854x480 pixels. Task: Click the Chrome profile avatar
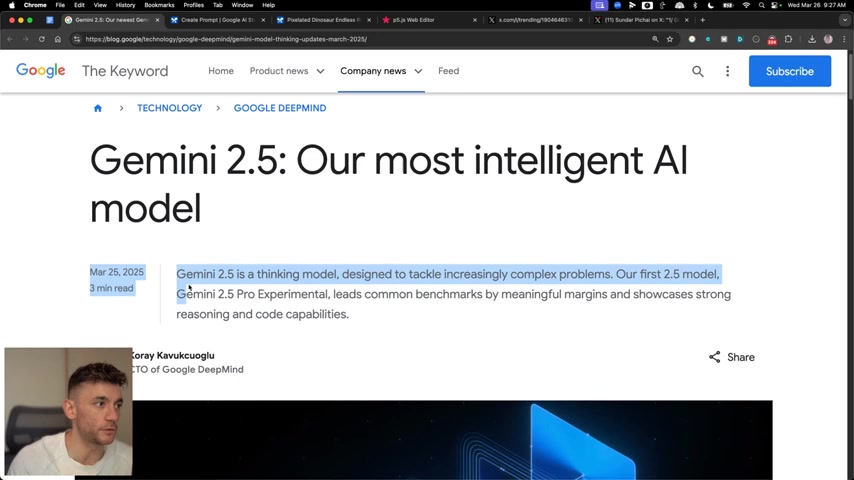pos(828,39)
